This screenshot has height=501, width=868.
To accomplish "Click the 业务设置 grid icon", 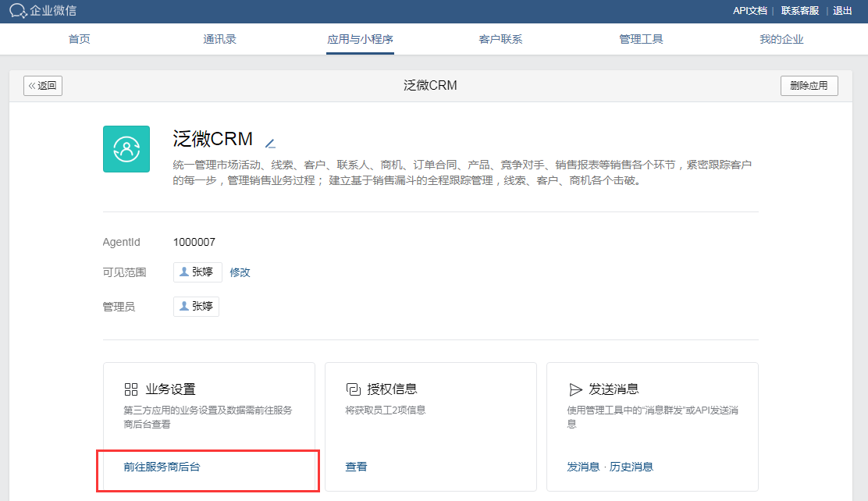I will (131, 389).
